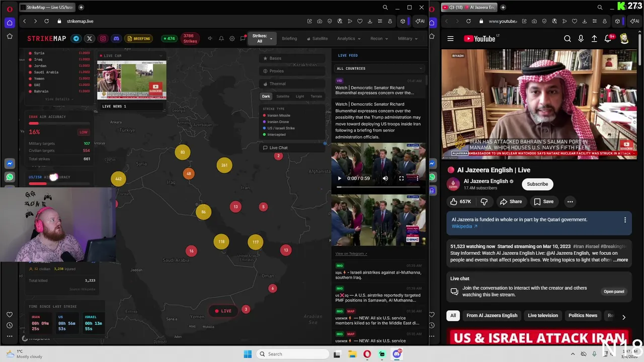644x362 pixels.
Task: Toggle the Thermal map layer
Action: (x=292, y=84)
